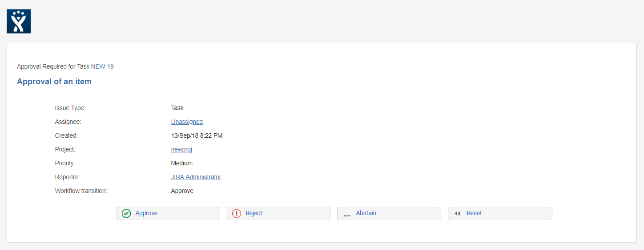
Task: Reject the approval request
Action: [x=278, y=213]
